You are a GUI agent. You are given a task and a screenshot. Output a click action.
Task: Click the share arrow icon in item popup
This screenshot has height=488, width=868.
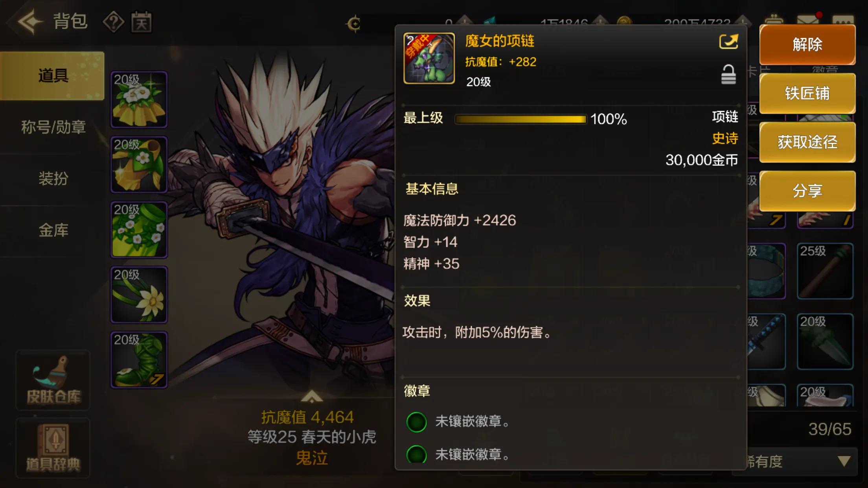[728, 42]
